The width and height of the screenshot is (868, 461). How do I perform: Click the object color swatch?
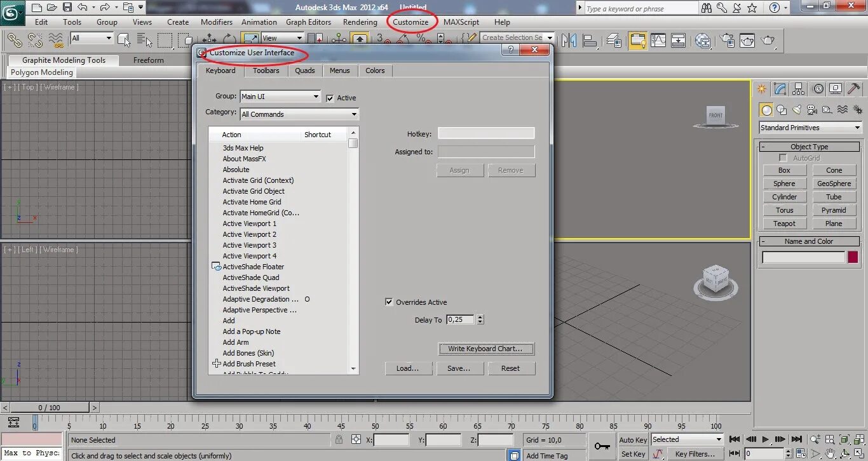coord(852,257)
